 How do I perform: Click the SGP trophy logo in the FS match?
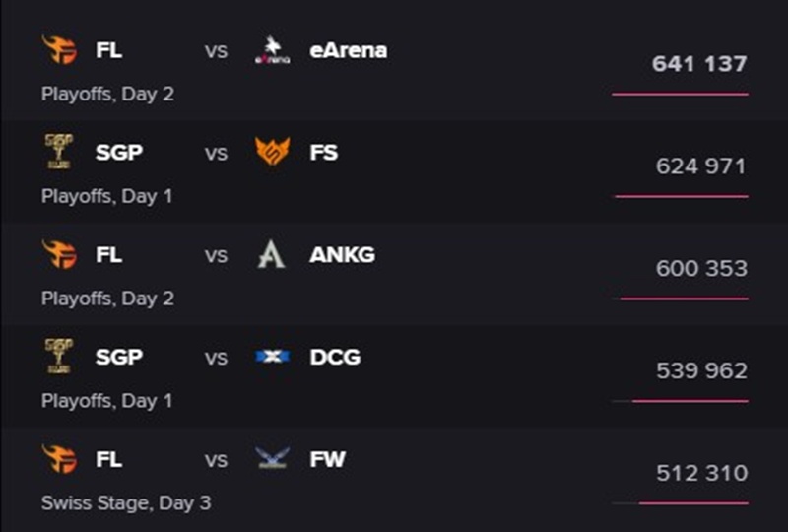[x=59, y=152]
